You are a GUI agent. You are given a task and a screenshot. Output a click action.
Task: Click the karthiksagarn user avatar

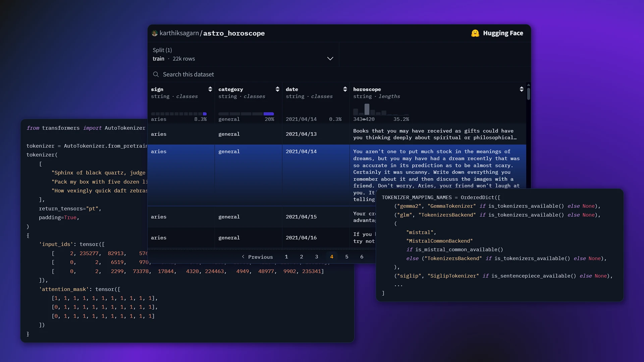click(x=155, y=33)
